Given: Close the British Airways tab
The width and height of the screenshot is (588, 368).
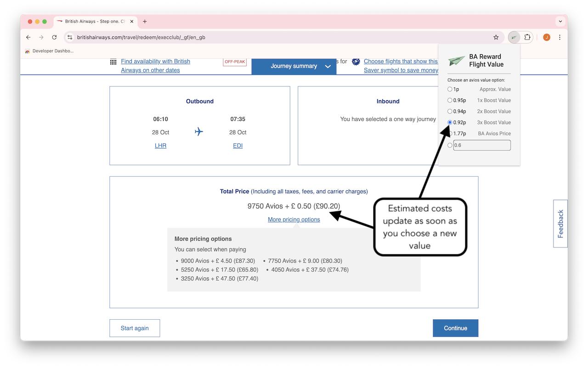Looking at the screenshot, I should tap(132, 22).
